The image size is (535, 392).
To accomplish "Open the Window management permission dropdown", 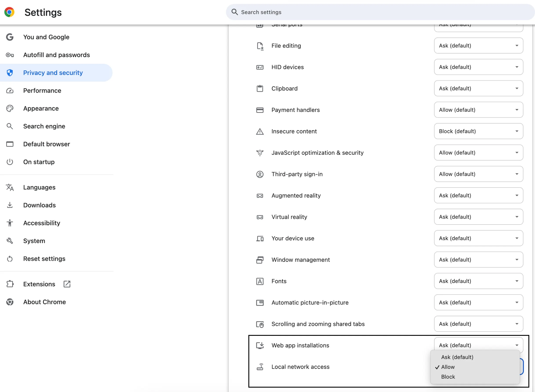I will [478, 260].
